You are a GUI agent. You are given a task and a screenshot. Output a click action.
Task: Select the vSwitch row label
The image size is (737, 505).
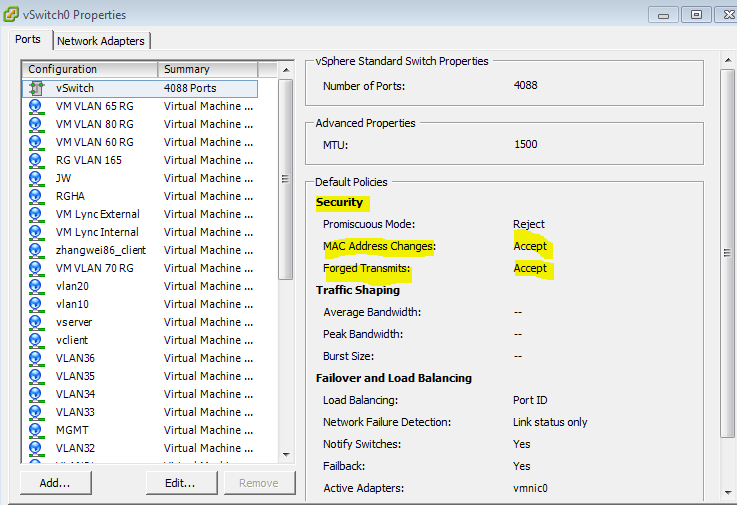coord(75,88)
